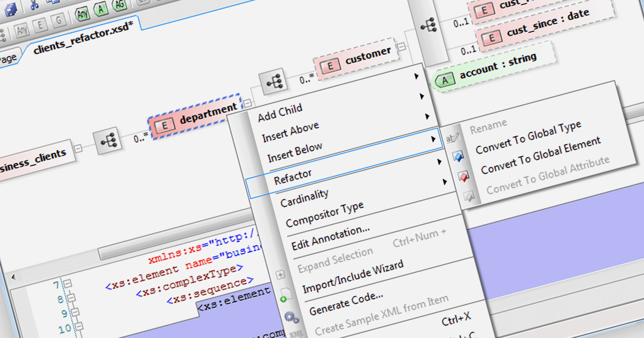Click the AG attribute group icon
Image resolution: width=644 pixels, height=338 pixels.
119,6
